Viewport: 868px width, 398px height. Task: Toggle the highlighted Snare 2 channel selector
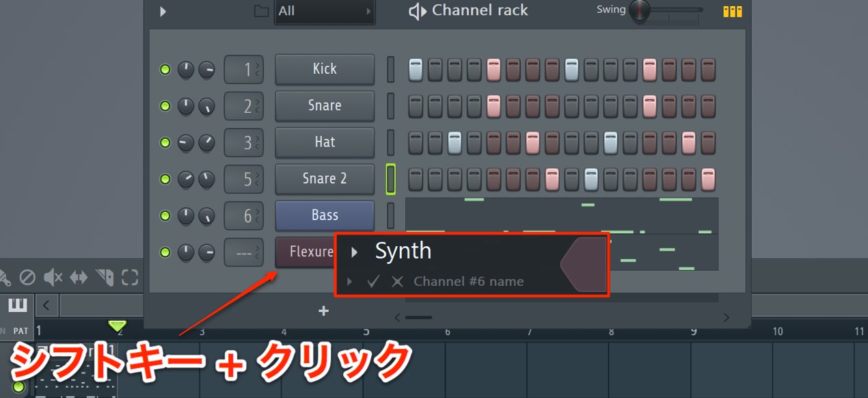(391, 179)
